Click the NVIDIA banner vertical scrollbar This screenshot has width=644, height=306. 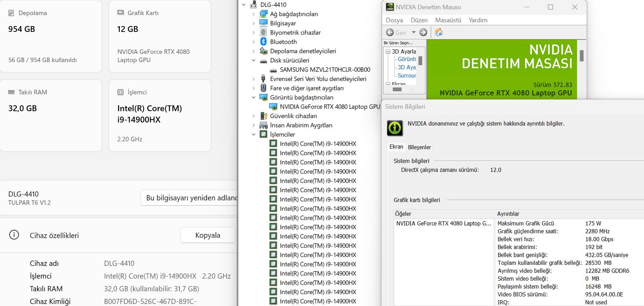(582, 56)
